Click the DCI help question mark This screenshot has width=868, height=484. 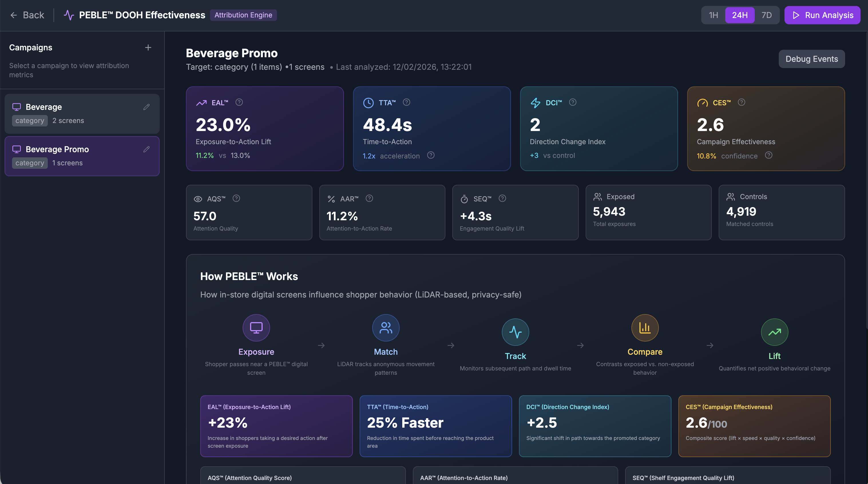point(572,102)
